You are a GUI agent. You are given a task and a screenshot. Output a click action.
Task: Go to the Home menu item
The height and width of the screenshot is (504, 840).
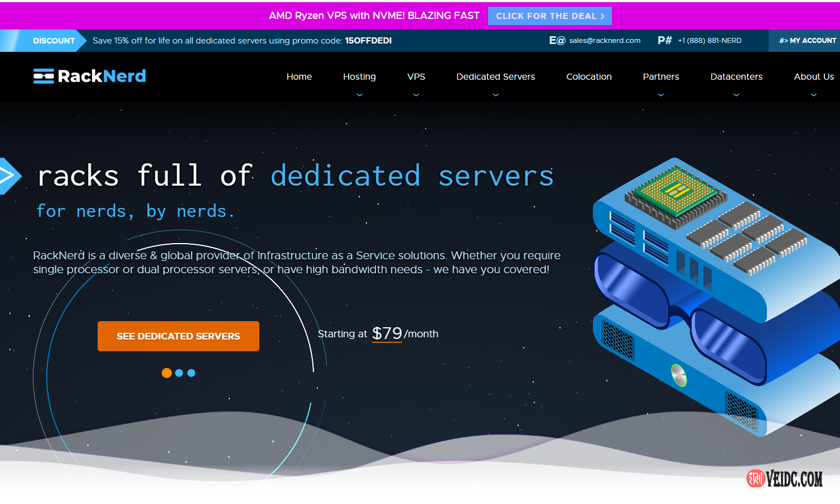click(x=299, y=77)
